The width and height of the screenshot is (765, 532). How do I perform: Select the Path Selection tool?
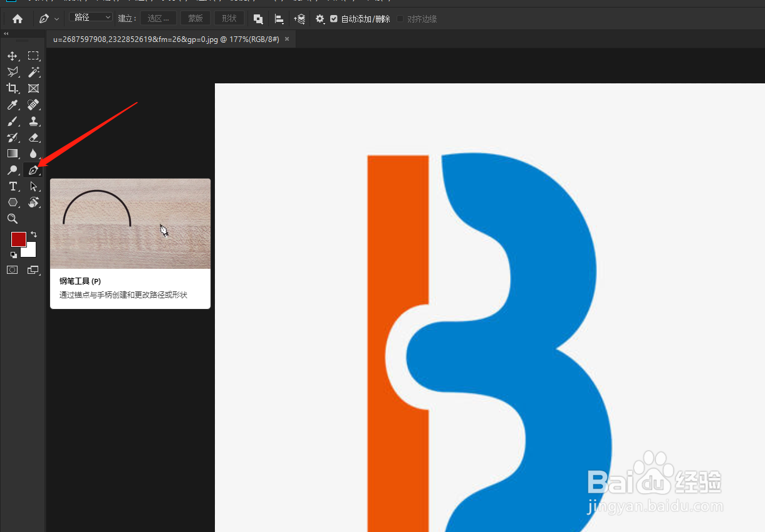coord(33,187)
